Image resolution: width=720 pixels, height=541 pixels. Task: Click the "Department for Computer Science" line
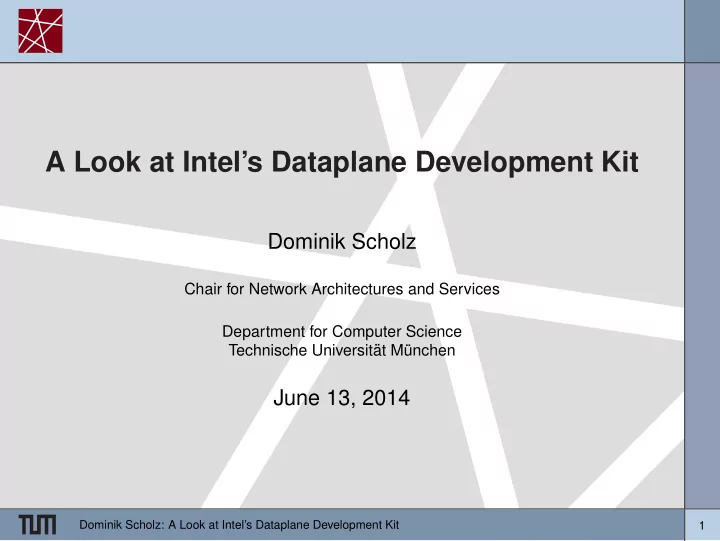click(x=342, y=331)
